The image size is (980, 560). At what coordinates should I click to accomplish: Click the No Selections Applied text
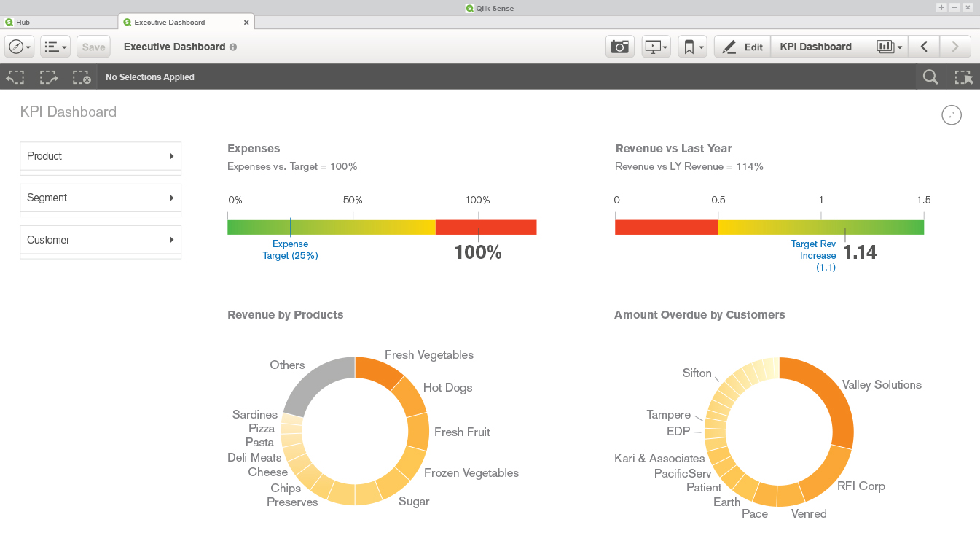pos(150,77)
